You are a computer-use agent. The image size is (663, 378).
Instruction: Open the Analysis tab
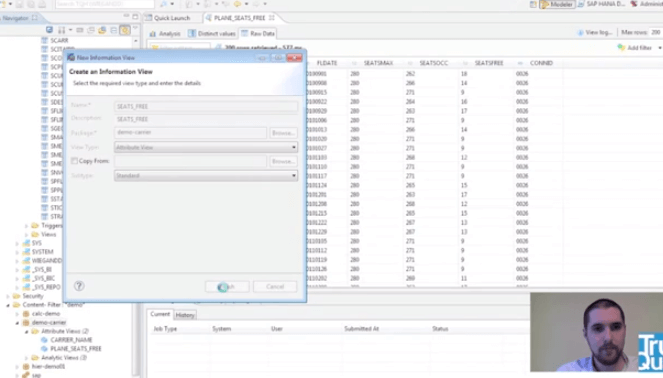165,33
